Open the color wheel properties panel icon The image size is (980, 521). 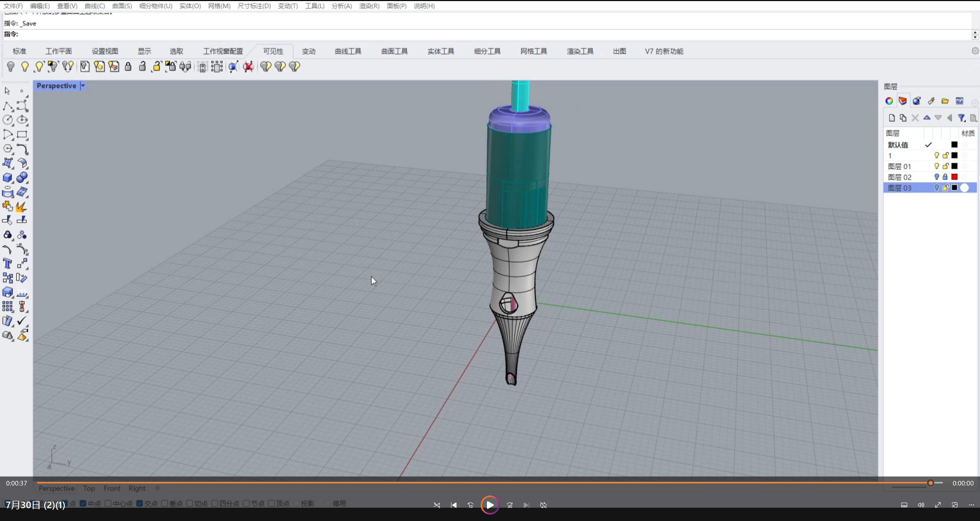tap(889, 101)
